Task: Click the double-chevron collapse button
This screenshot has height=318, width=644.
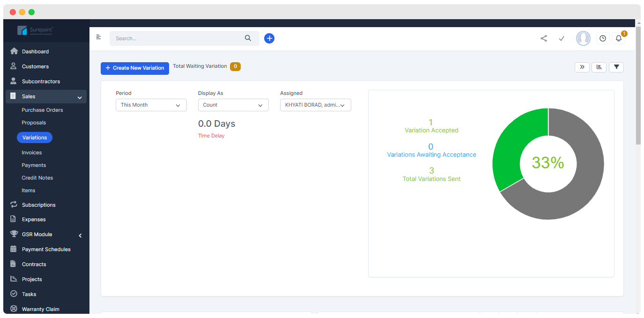Action: pyautogui.click(x=582, y=67)
